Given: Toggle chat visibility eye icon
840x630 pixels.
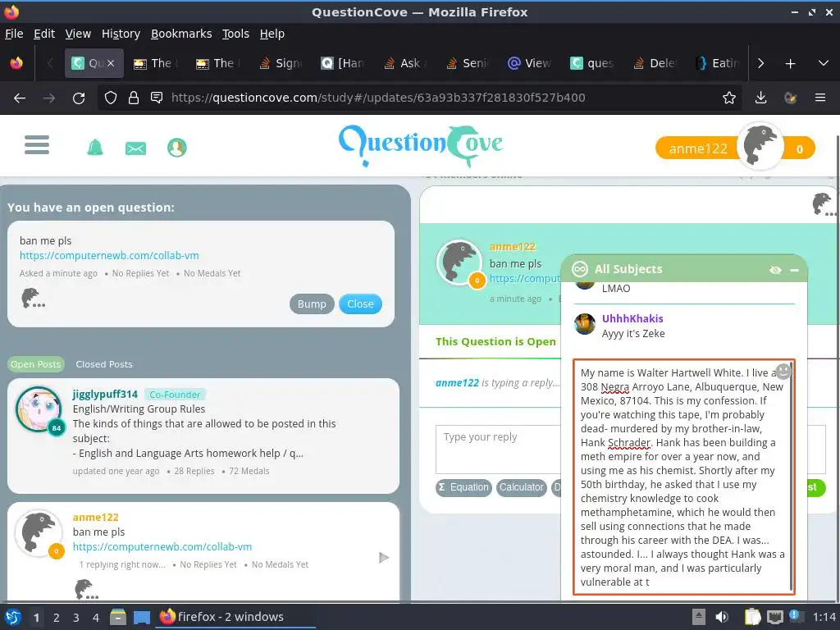Looking at the screenshot, I should click(774, 270).
